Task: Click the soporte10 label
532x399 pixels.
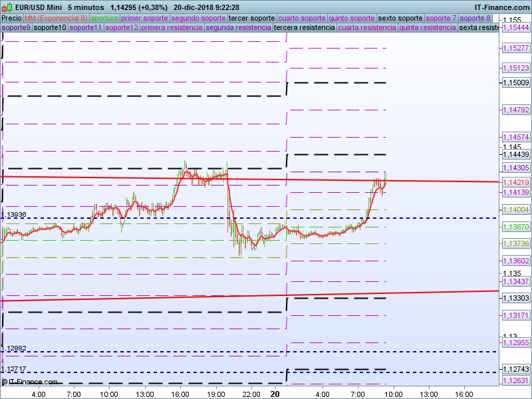Action: coord(50,28)
